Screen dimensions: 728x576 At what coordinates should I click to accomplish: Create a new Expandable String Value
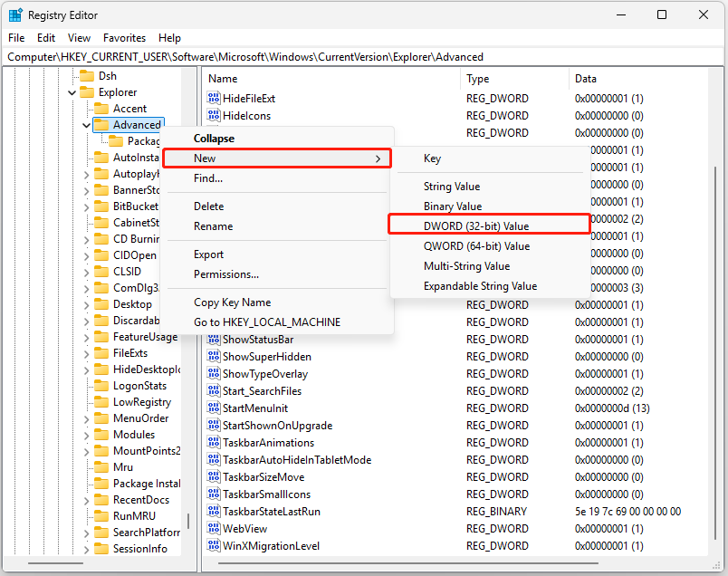pyautogui.click(x=490, y=286)
